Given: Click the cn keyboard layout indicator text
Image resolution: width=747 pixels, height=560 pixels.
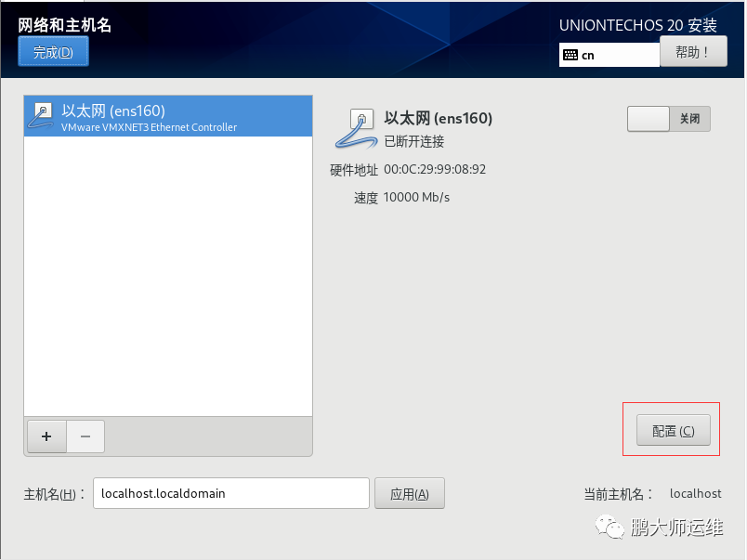Looking at the screenshot, I should [x=588, y=55].
